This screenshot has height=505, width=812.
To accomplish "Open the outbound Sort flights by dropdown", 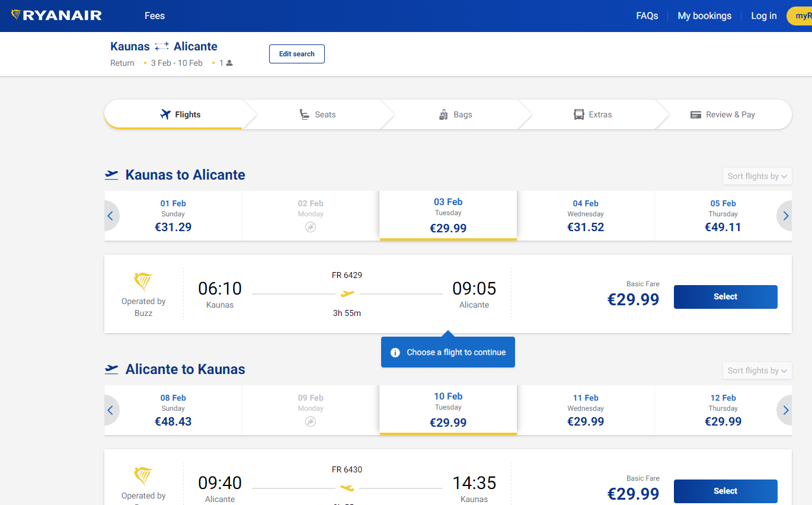I will point(757,176).
